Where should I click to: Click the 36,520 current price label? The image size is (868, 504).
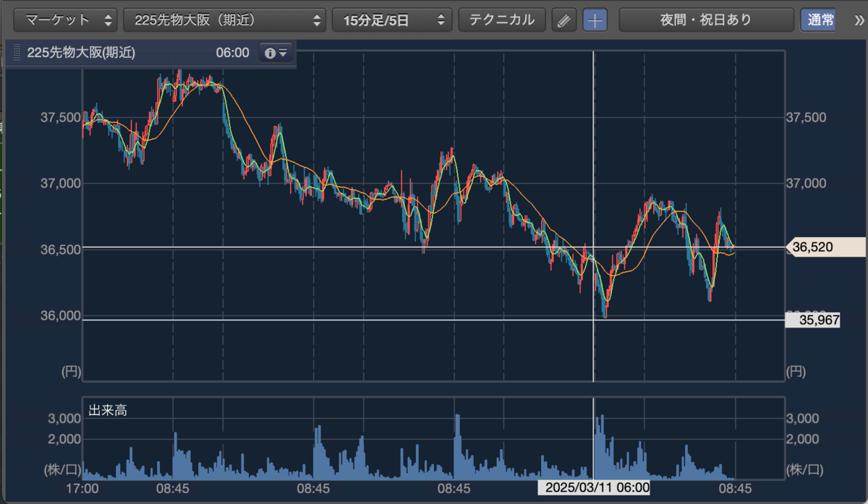pyautogui.click(x=825, y=247)
